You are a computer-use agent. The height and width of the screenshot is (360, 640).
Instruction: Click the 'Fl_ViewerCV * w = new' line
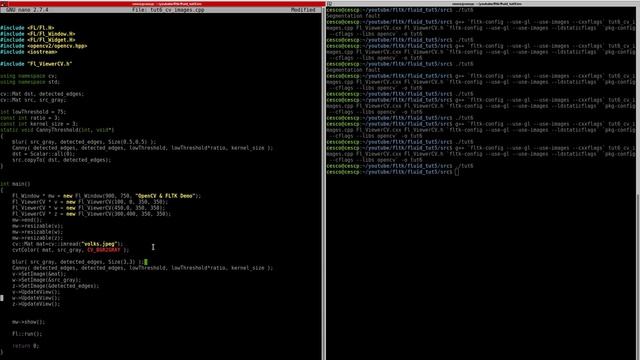(x=89, y=208)
